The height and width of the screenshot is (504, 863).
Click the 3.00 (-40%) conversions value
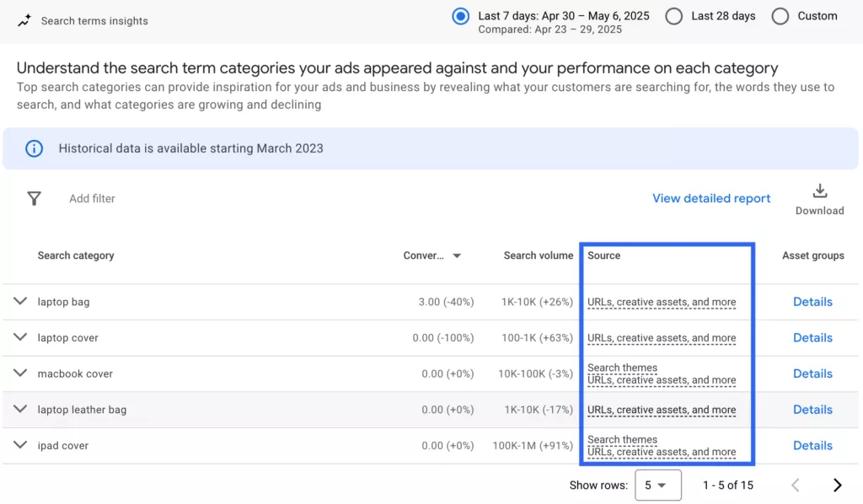pos(446,302)
